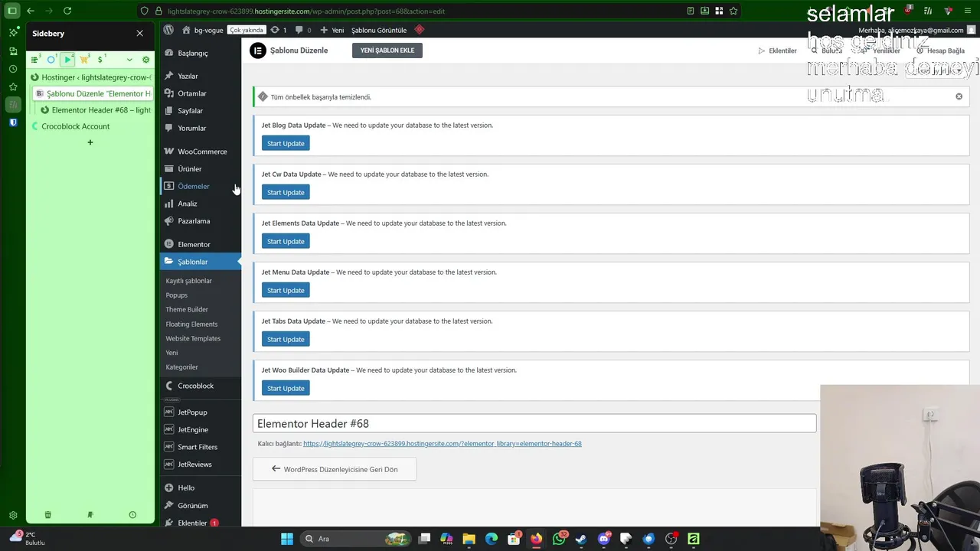980x551 pixels.
Task: Start the Jet Cw Data Update
Action: (x=286, y=192)
